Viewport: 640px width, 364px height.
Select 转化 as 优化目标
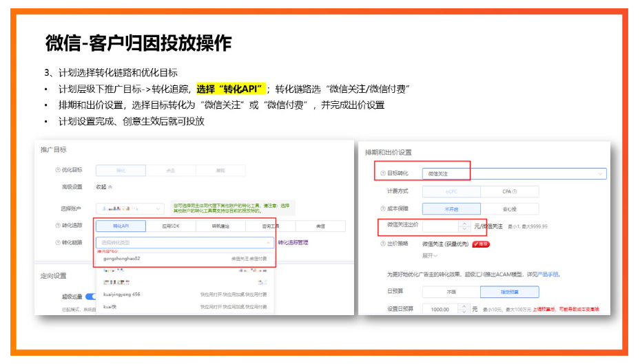click(121, 171)
